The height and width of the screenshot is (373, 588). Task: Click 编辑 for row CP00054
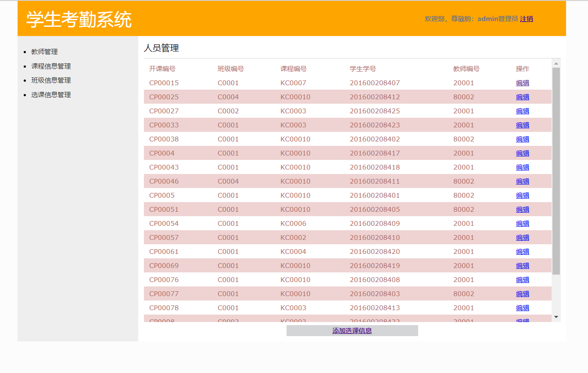[x=523, y=224]
